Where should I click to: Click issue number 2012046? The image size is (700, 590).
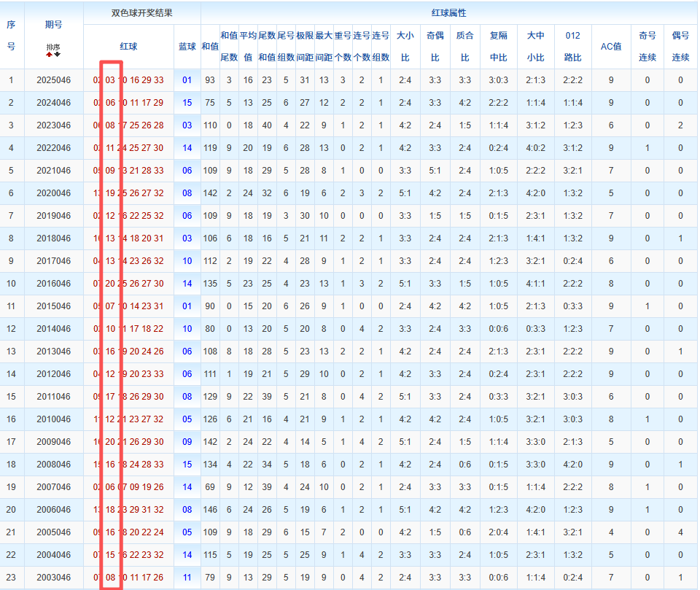[x=53, y=374]
